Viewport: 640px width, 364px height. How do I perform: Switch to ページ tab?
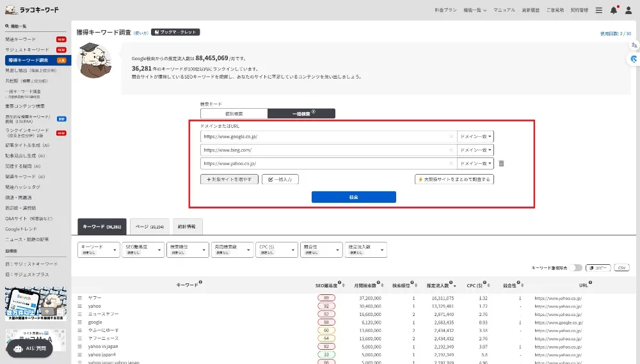(150, 226)
